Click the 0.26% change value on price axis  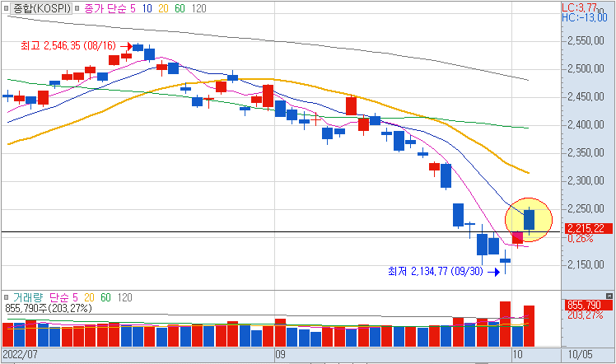[x=581, y=238]
